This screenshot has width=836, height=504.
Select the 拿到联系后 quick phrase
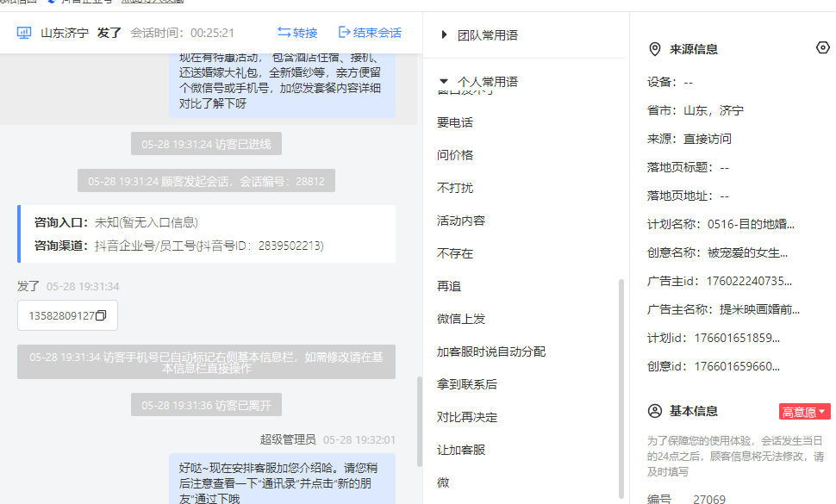[x=467, y=384]
